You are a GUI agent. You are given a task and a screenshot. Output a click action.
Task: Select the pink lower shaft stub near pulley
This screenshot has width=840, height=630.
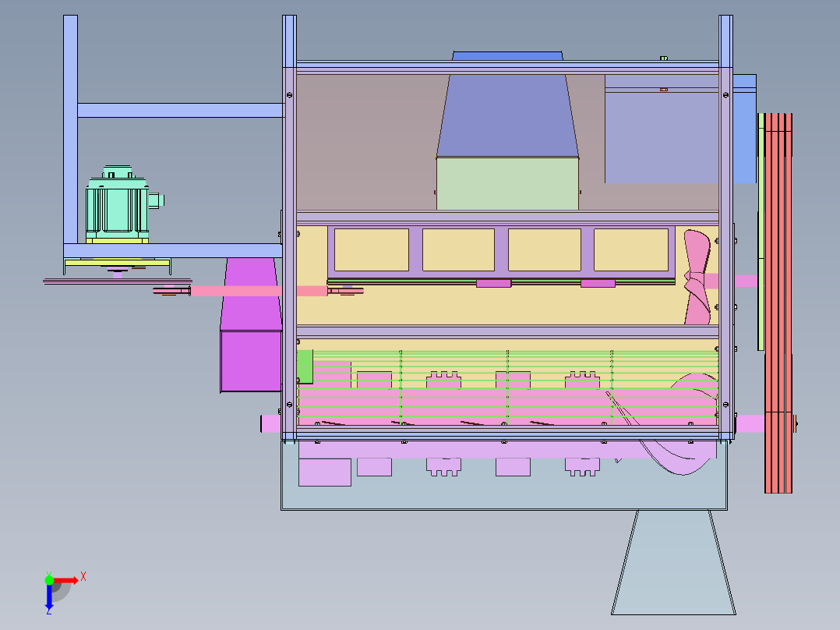coord(750,423)
